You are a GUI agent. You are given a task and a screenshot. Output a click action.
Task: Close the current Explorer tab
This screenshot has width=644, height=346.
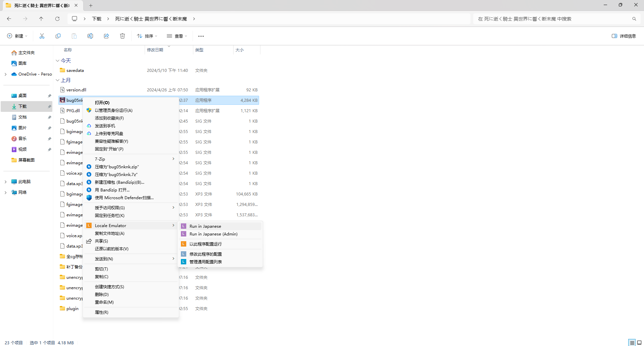click(76, 5)
